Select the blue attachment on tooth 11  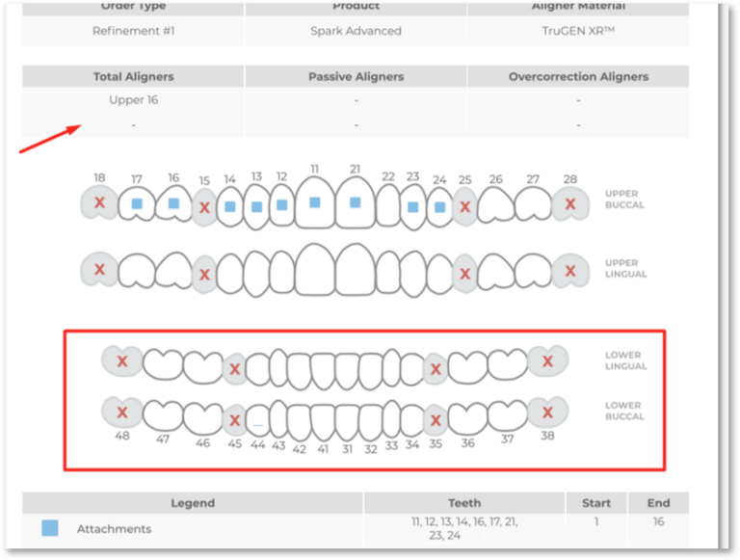point(315,202)
